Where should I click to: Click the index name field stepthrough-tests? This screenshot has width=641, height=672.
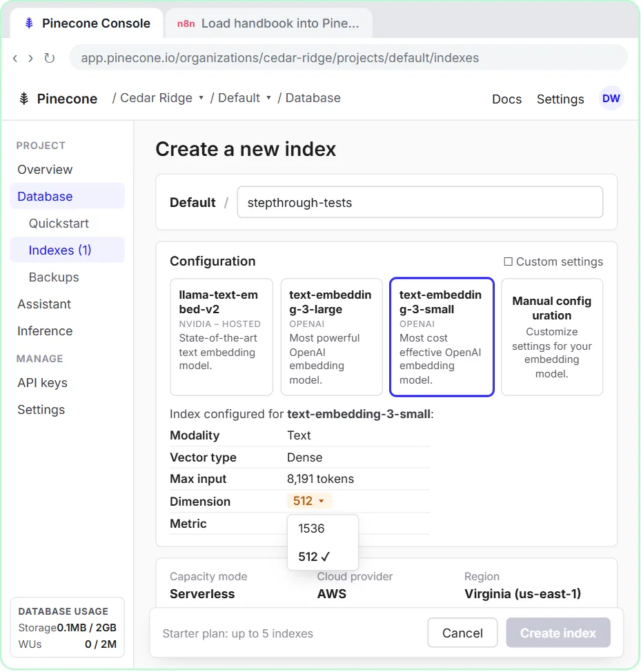pyautogui.click(x=420, y=202)
